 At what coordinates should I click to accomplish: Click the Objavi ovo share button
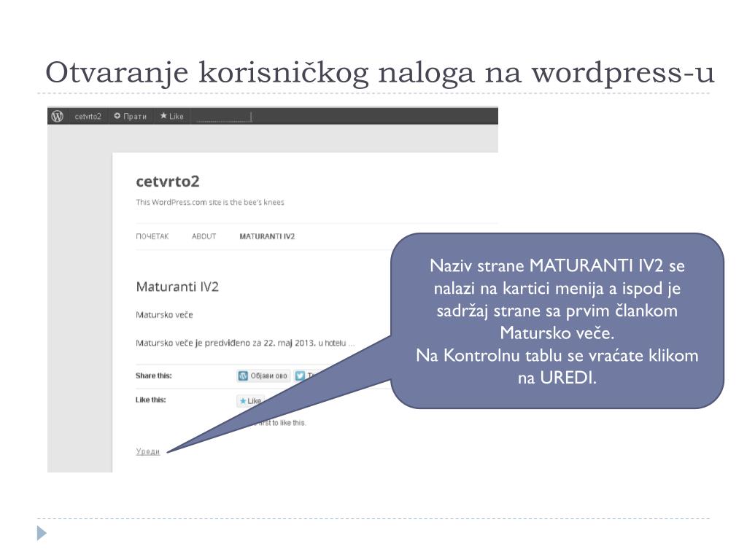coord(263,376)
